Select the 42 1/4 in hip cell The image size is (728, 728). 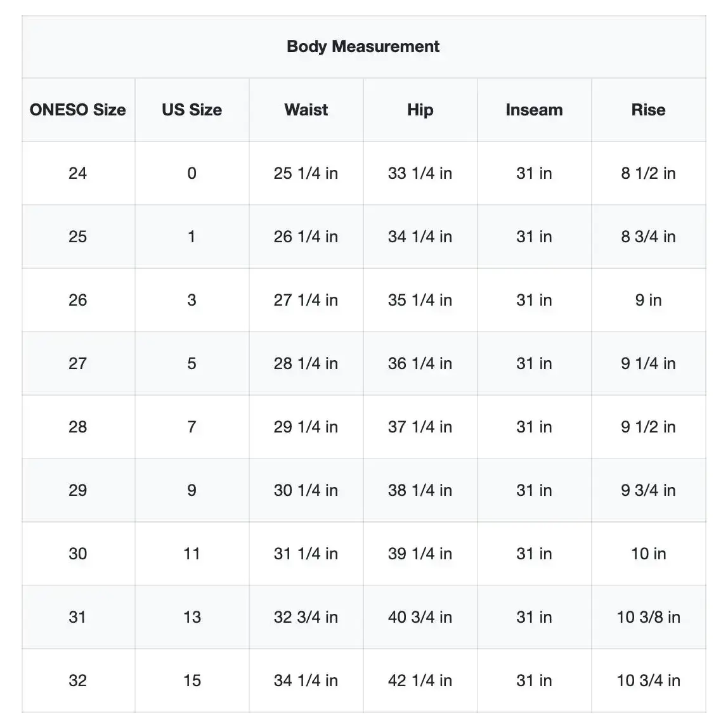click(420, 680)
